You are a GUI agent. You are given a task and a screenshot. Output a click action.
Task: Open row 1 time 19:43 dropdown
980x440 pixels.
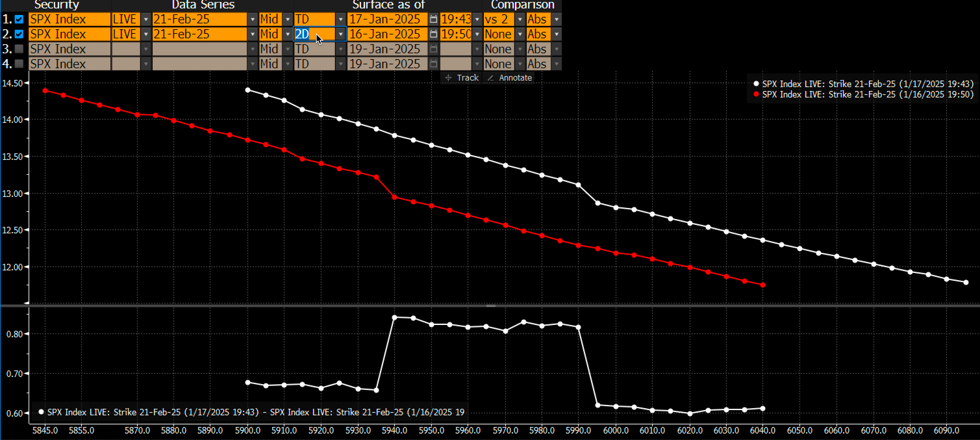(477, 19)
